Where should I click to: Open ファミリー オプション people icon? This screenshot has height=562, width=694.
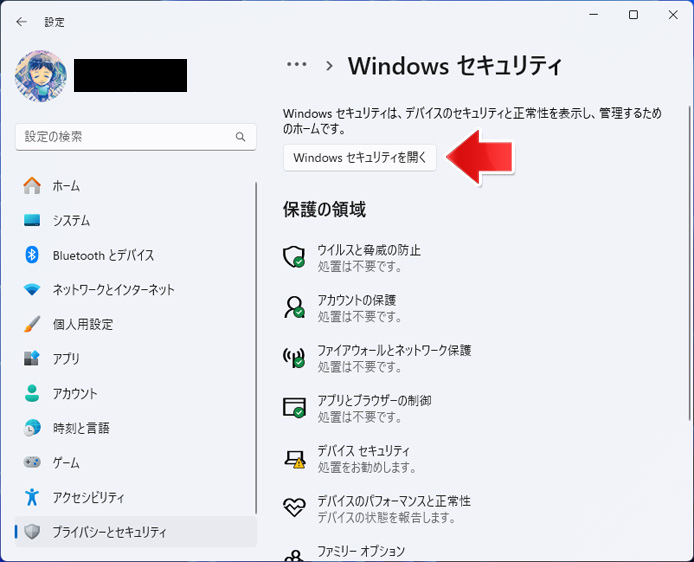click(294, 555)
